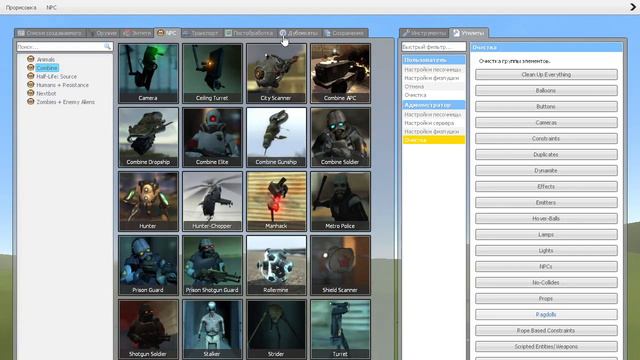640x360 pixels.
Task: Click the Emitters cleanup button
Action: pyautogui.click(x=546, y=202)
